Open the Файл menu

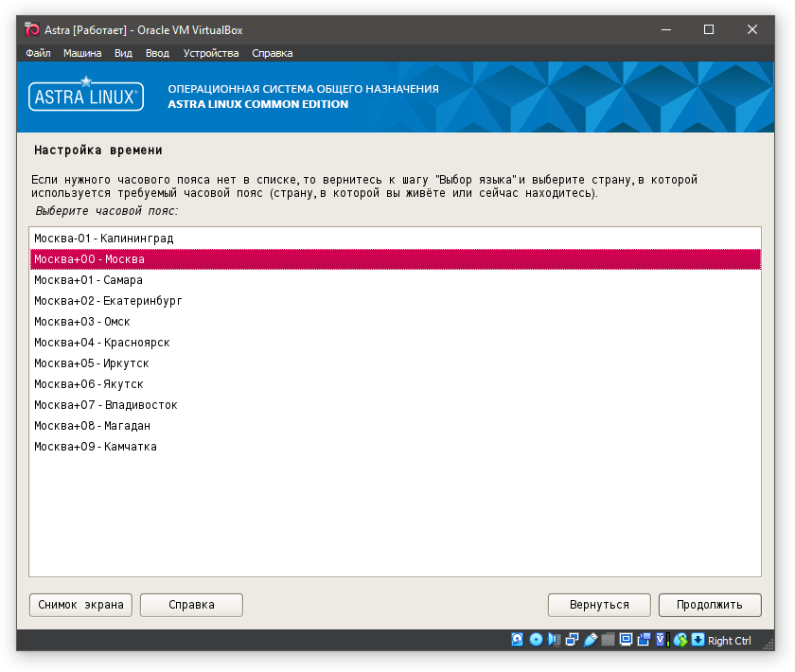click(38, 53)
